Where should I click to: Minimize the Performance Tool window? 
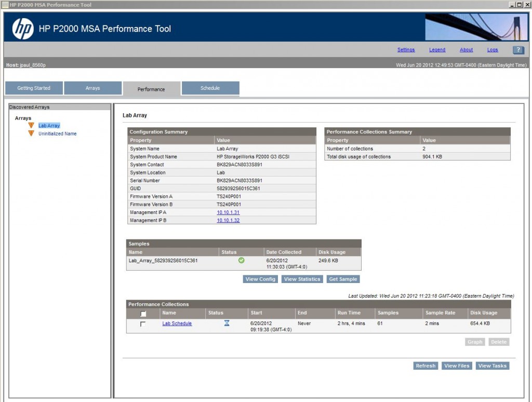pyautogui.click(x=512, y=5)
